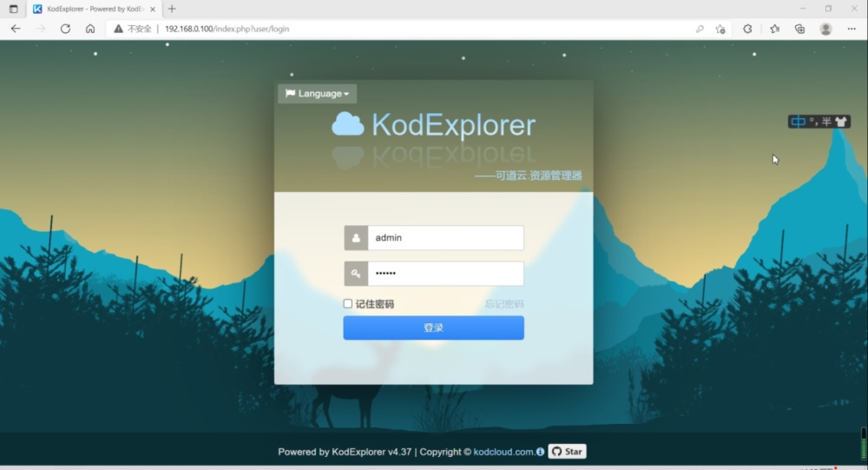Focus the password input field

444,274
